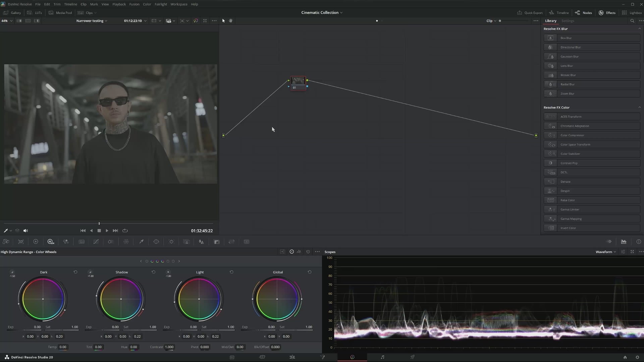Screen dimensions: 644x362
Task: Open the Fusion menu
Action: click(134, 4)
